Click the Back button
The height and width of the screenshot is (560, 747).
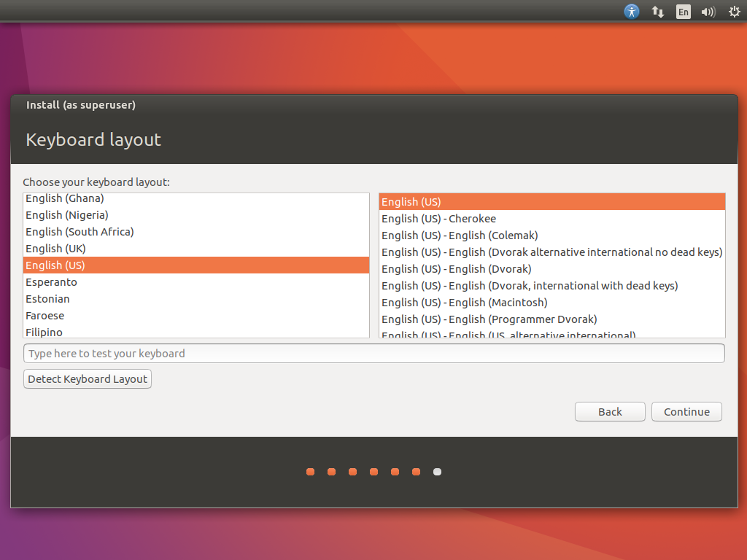click(x=610, y=412)
